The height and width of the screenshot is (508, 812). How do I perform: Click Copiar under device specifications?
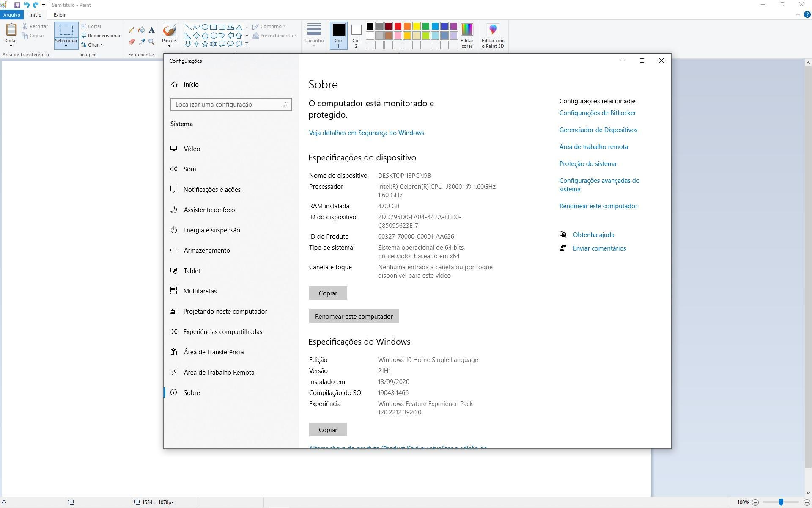[328, 293]
